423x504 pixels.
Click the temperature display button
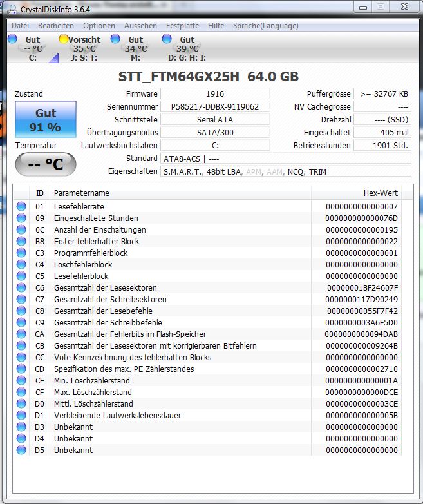tap(46, 164)
